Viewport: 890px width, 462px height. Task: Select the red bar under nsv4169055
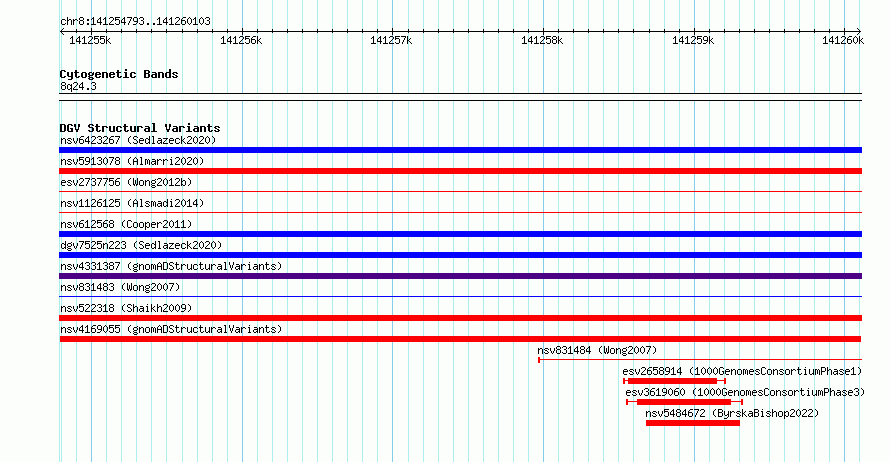460,339
